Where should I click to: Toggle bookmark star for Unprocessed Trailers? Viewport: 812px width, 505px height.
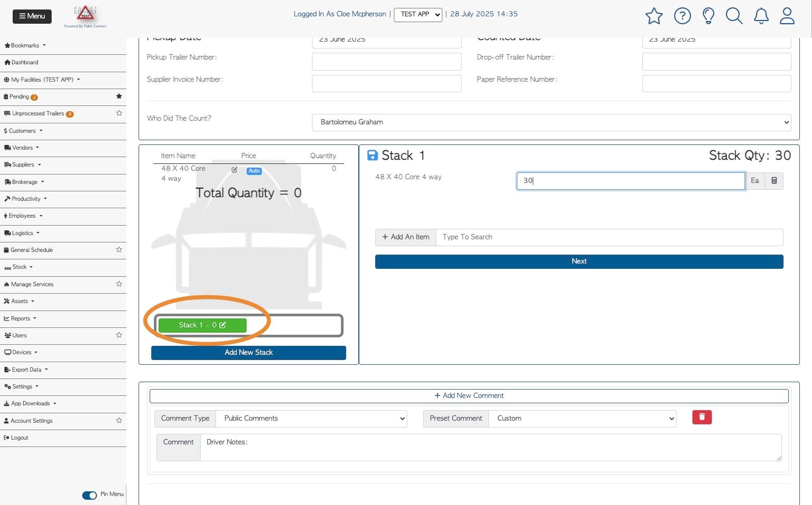(x=119, y=113)
